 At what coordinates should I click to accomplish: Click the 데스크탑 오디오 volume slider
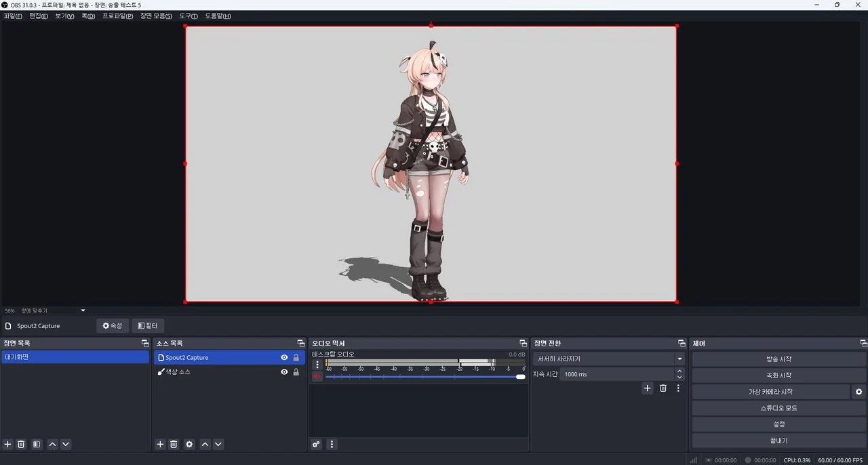(425, 377)
